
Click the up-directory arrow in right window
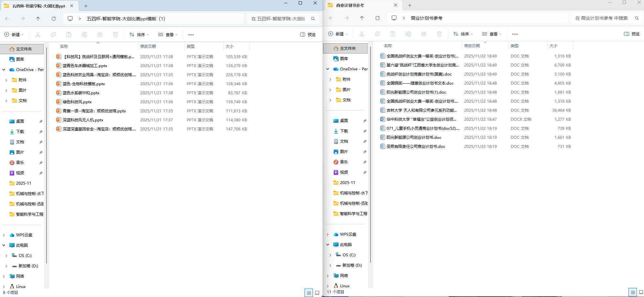click(362, 18)
